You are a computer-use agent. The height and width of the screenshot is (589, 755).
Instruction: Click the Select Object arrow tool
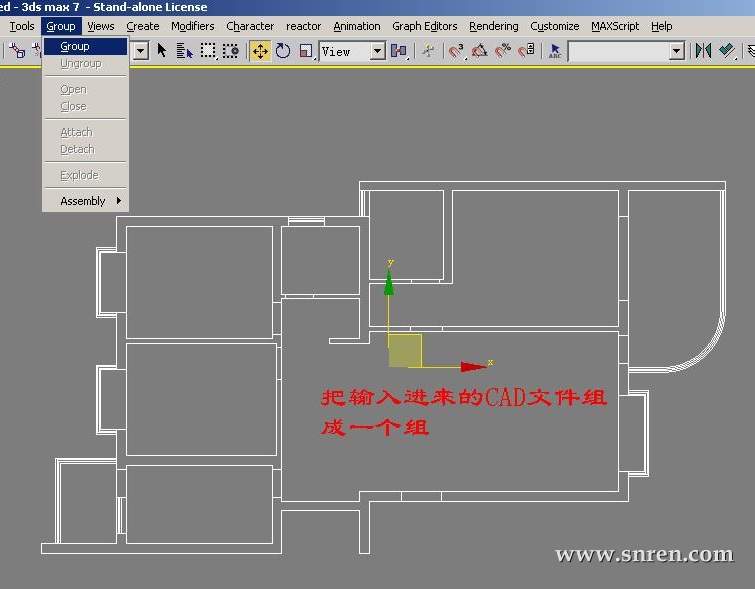162,51
